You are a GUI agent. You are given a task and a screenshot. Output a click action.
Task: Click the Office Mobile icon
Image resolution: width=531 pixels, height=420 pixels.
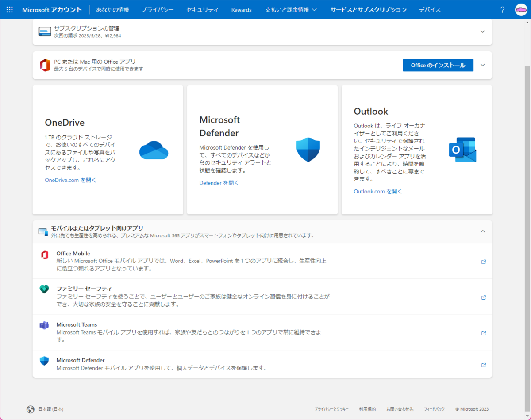(x=44, y=255)
